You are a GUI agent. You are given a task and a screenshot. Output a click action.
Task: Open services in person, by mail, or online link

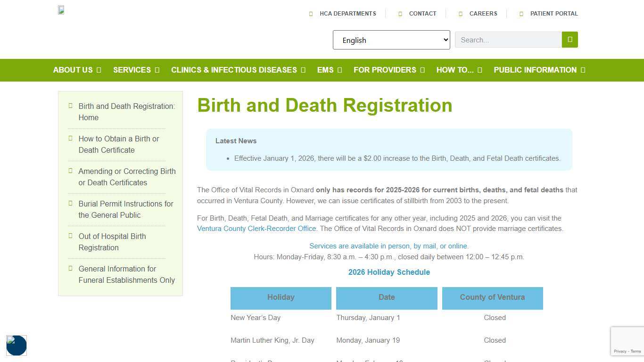point(388,246)
